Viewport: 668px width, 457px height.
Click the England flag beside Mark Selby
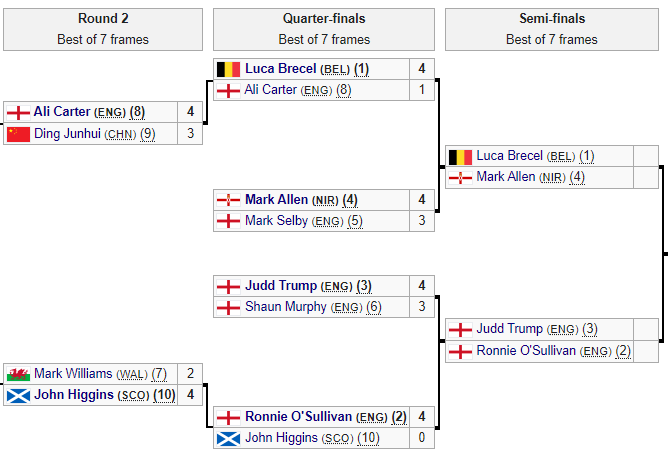pyautogui.click(x=228, y=221)
